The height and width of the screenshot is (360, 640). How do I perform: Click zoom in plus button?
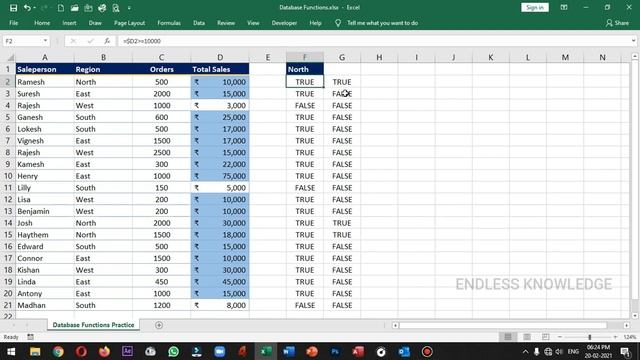click(615, 337)
